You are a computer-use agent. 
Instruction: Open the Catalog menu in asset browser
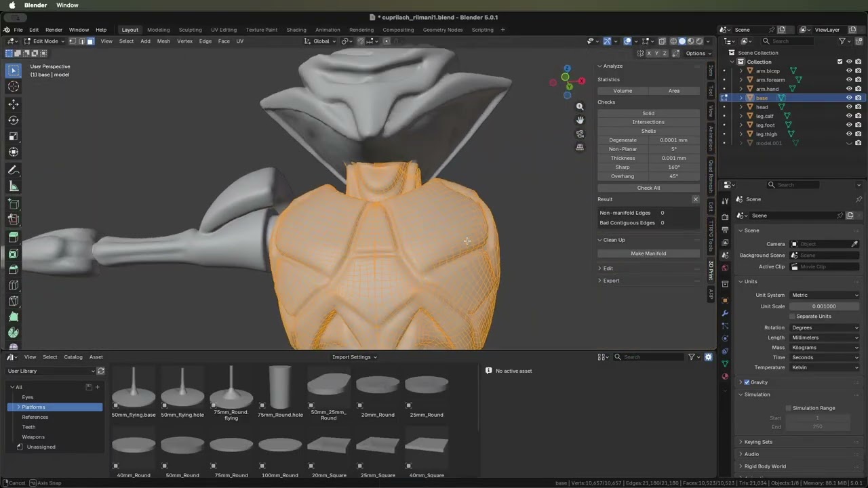(x=73, y=357)
